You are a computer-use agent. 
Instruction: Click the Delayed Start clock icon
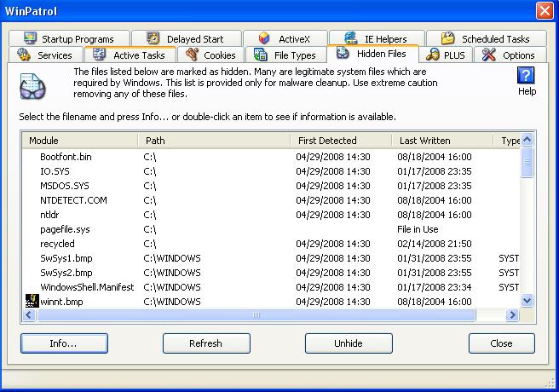coord(153,38)
